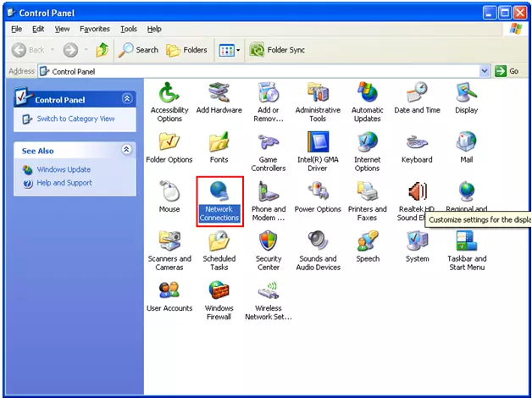Click the Forward arrow button
The image size is (532, 398).
pyautogui.click(x=70, y=50)
